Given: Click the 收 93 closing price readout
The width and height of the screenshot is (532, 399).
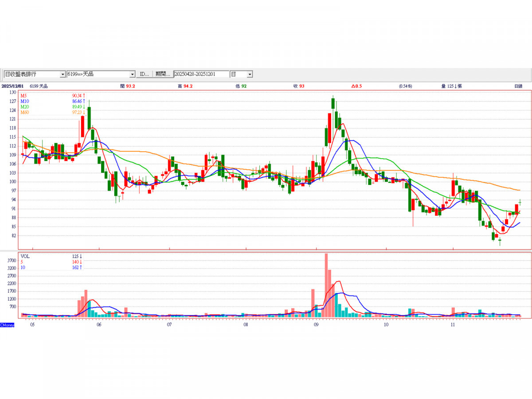Looking at the screenshot, I should (x=299, y=86).
